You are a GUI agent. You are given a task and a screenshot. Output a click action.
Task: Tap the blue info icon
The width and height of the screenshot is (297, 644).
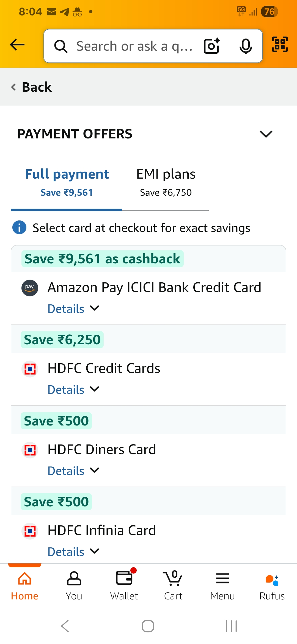coord(19,228)
